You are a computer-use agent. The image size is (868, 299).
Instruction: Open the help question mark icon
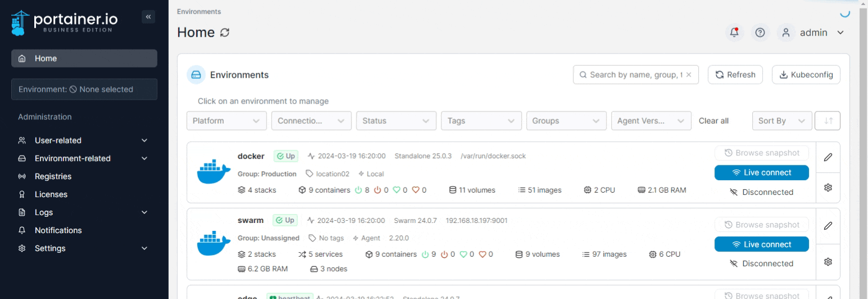[760, 33]
